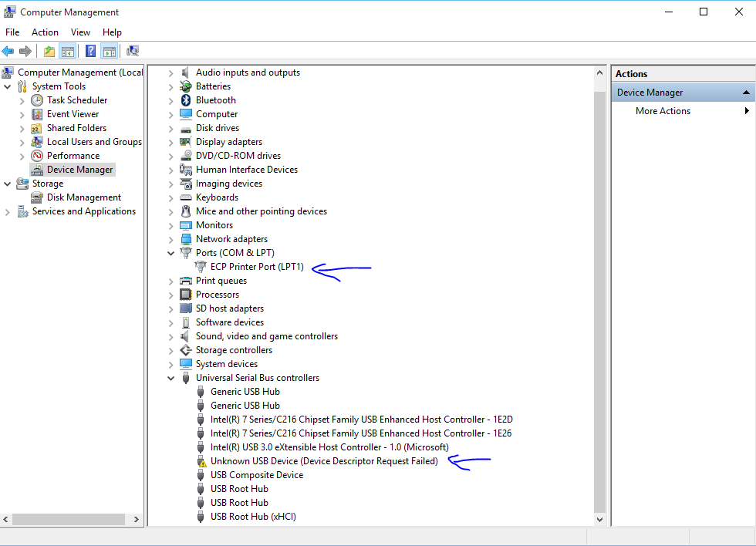Select the System devices category
Viewport: 756px width, 546px height.
(227, 364)
